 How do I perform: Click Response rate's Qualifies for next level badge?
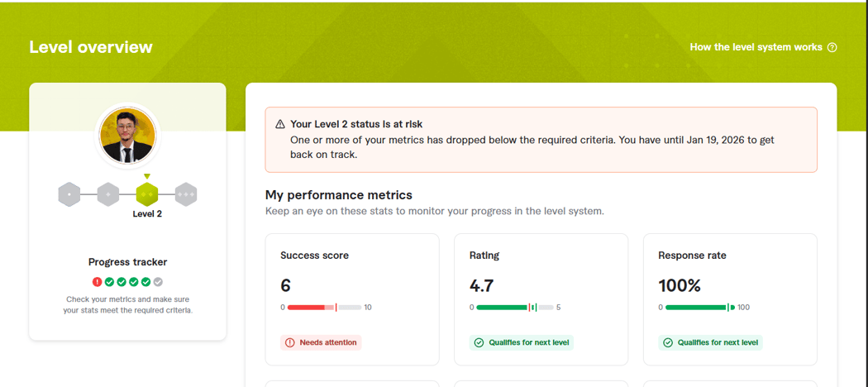coord(710,342)
